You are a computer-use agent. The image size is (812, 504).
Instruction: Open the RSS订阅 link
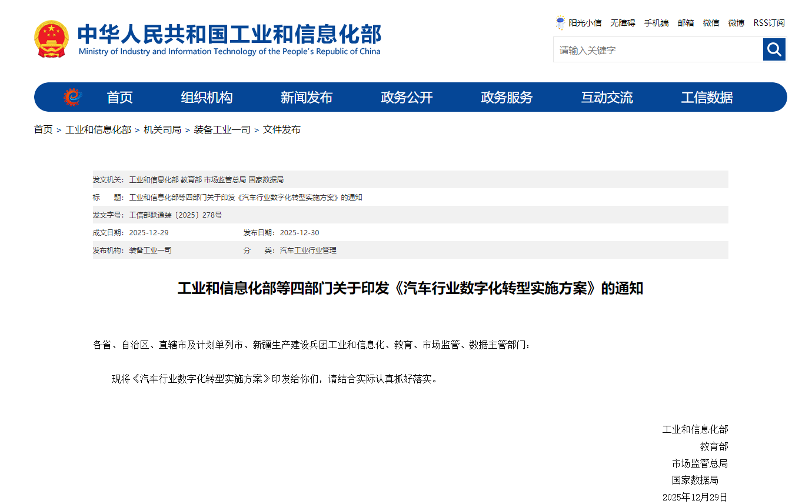(x=769, y=23)
